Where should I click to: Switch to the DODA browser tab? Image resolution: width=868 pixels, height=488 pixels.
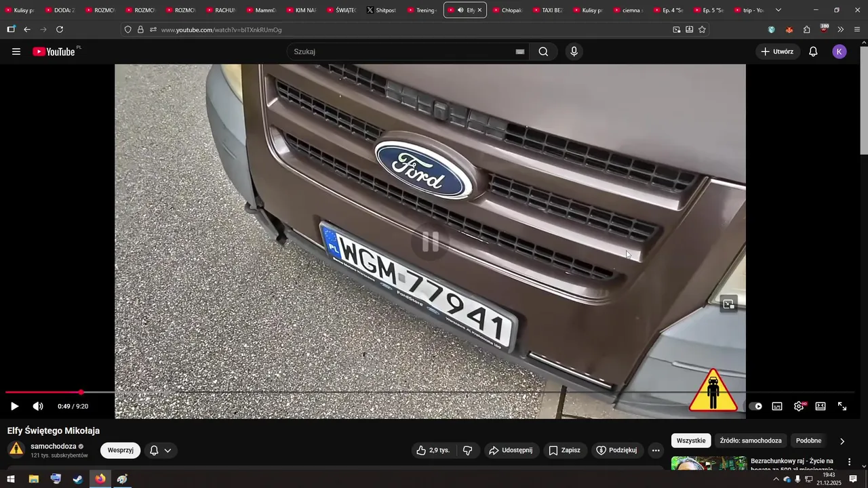pyautogui.click(x=60, y=10)
